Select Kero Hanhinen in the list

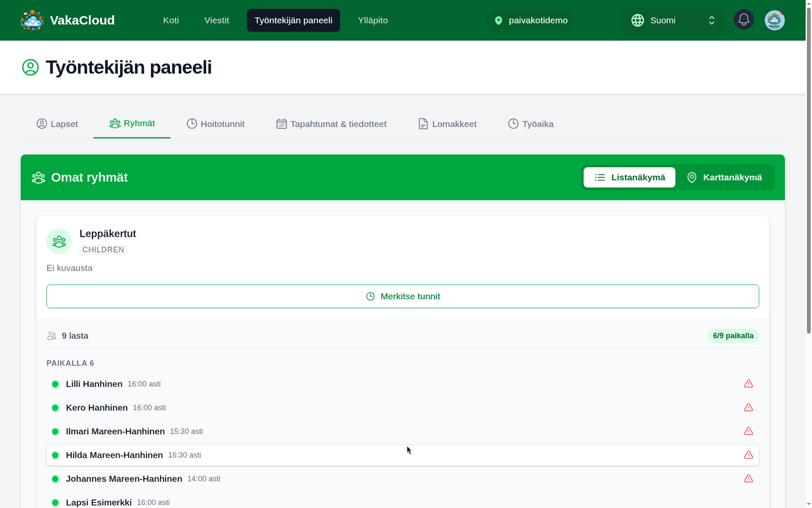tap(403, 408)
